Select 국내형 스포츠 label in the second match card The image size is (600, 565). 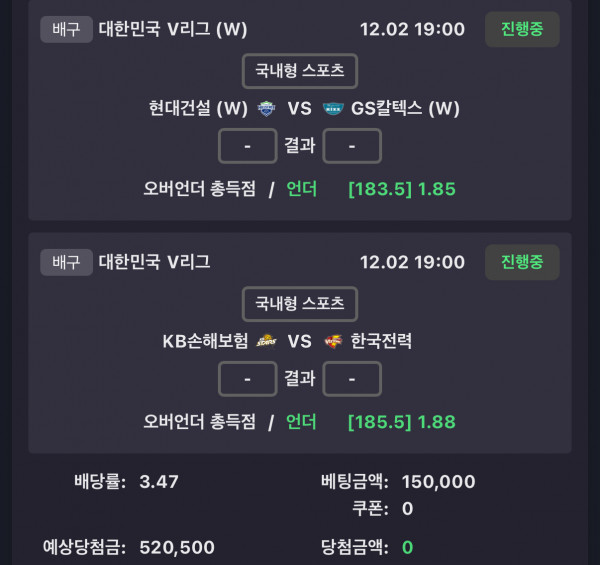click(300, 303)
